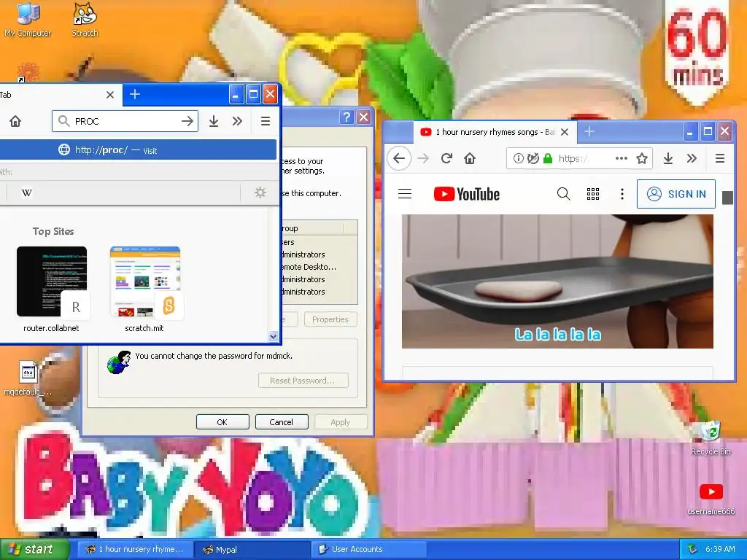Open the My Computer desktop icon
The image size is (747, 560).
pyautogui.click(x=28, y=19)
